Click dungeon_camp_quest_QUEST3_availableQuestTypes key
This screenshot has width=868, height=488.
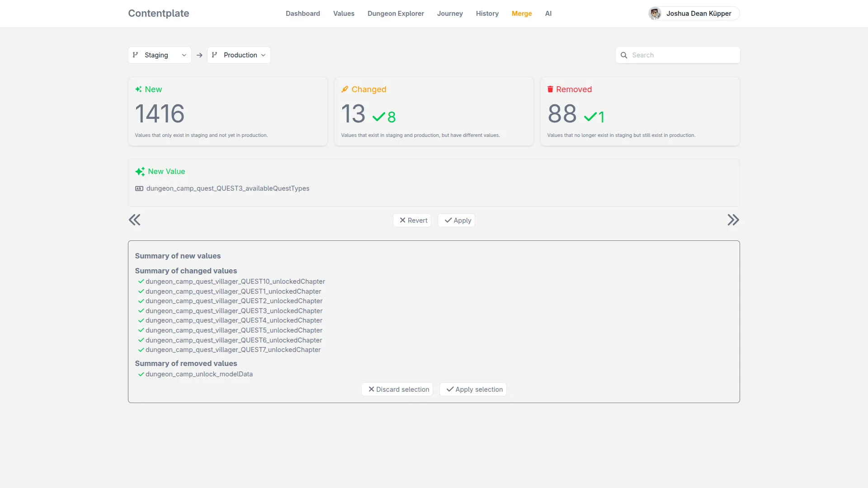[x=228, y=188]
